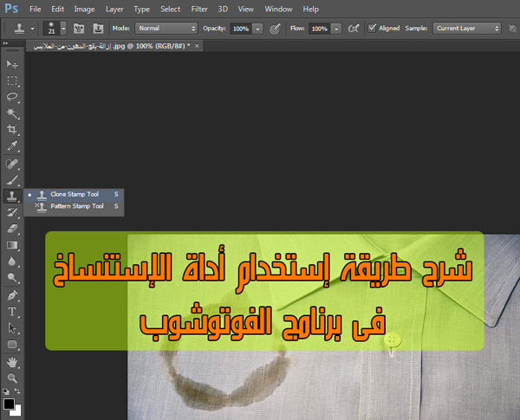Select the Zoom tool
The image size is (520, 420).
tap(12, 378)
